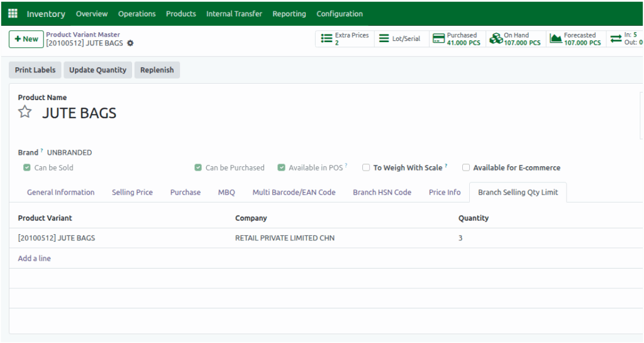
Task: Click the Lot/Serial stat icon
Action: pyautogui.click(x=384, y=38)
